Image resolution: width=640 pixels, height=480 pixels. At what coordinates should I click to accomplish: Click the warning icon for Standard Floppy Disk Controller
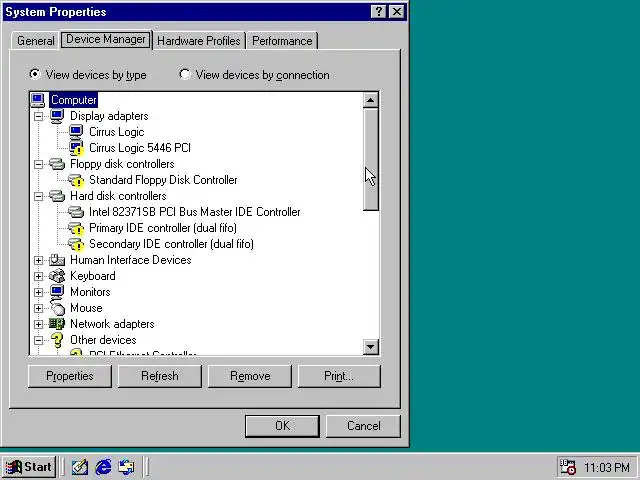pos(76,180)
